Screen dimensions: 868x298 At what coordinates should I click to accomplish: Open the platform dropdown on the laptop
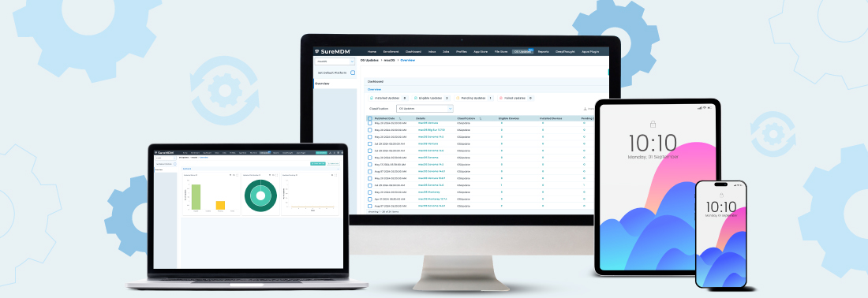(166, 158)
